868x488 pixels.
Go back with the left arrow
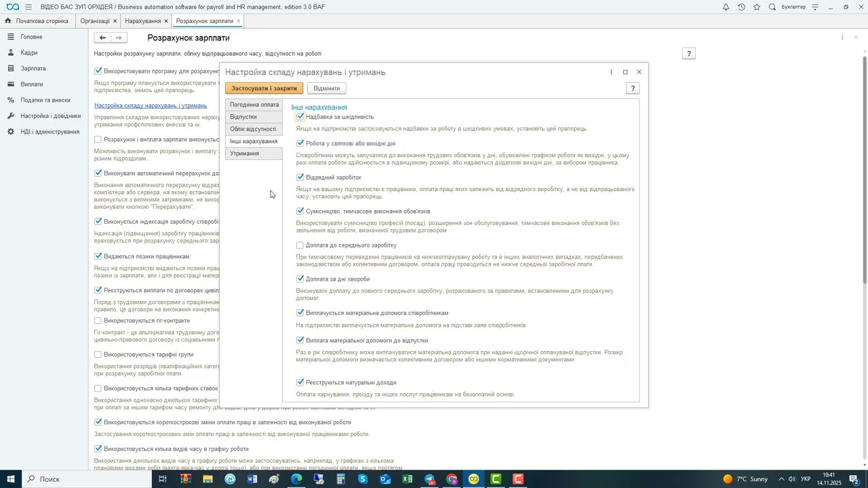(x=102, y=38)
